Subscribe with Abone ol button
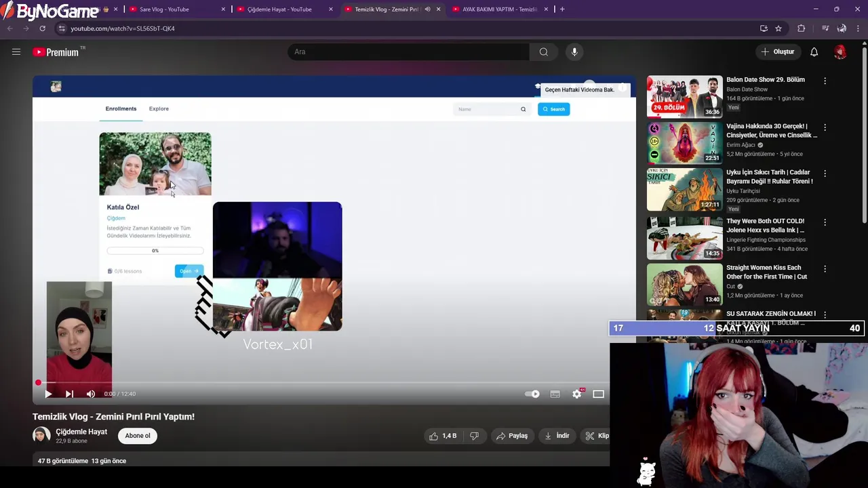This screenshot has width=868, height=488. (x=138, y=436)
